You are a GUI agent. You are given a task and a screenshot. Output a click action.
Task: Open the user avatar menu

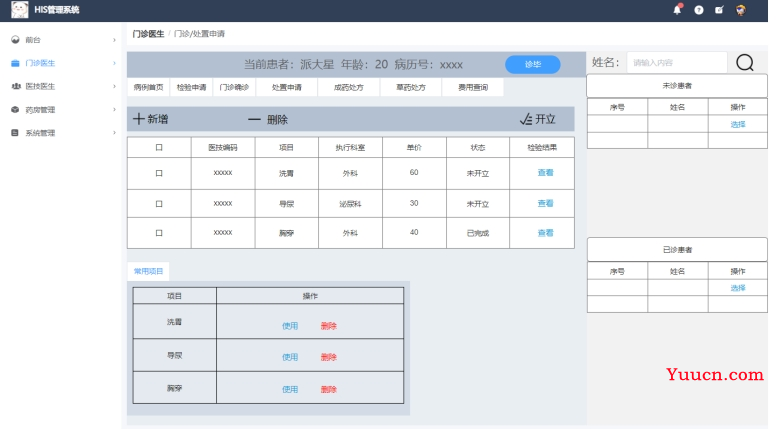click(x=741, y=10)
